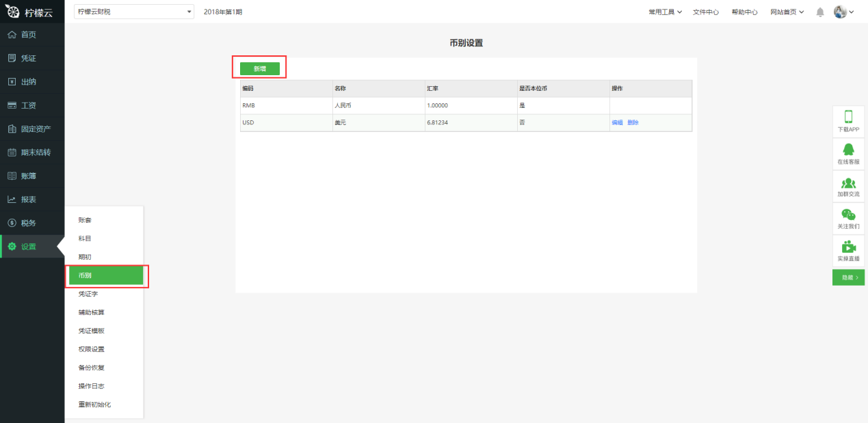Screen dimensions: 868x423
Task: Click the 加群交流 group icon
Action: click(848, 182)
